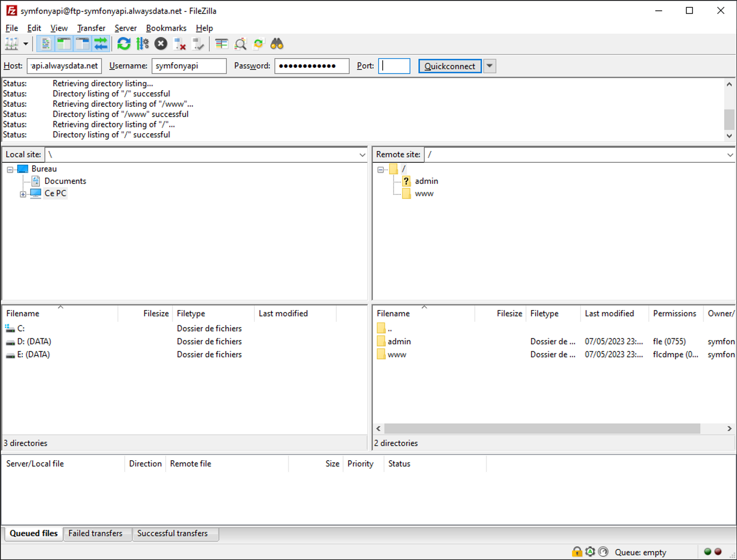Search for files with binoculars icon
The width and height of the screenshot is (737, 560).
[277, 44]
